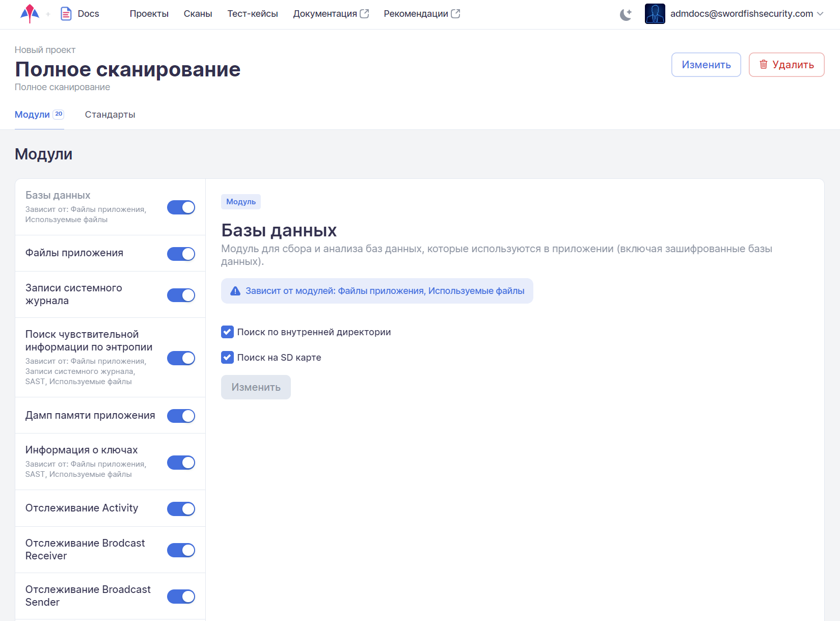The width and height of the screenshot is (840, 621).
Task: Switch to the Стандарты tab
Action: (x=110, y=115)
